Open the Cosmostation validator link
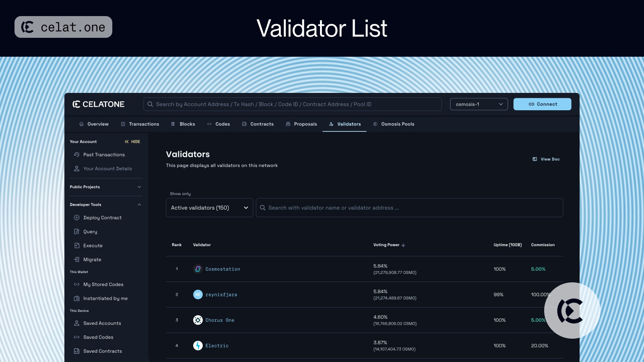The image size is (644, 362). click(x=223, y=269)
